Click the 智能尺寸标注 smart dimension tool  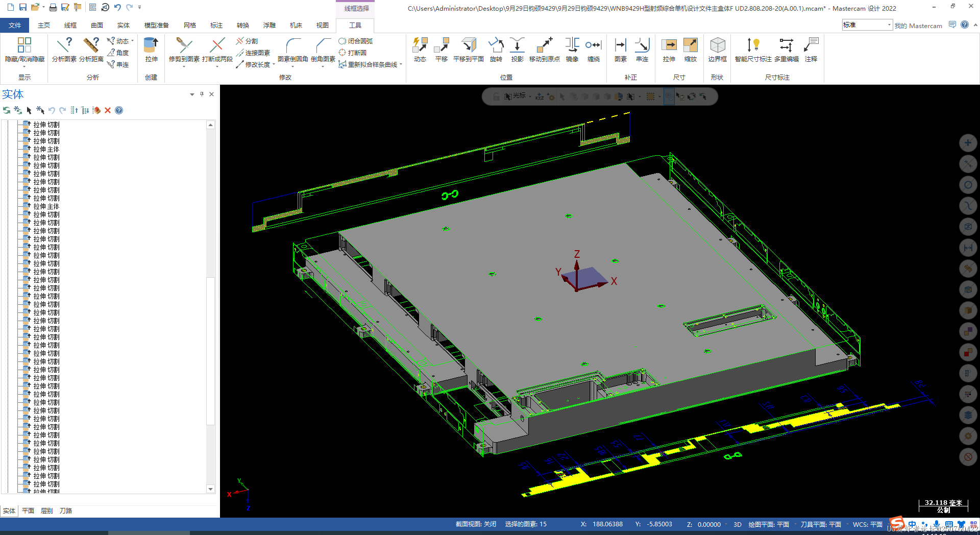753,50
